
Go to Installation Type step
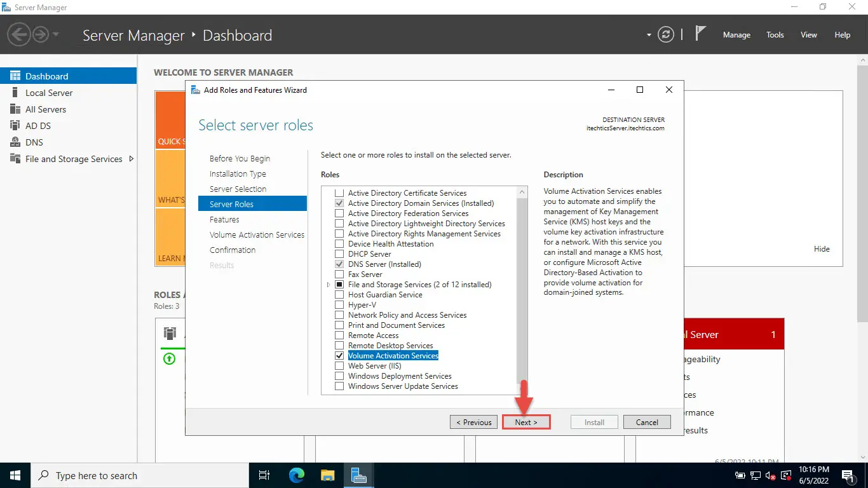(238, 174)
